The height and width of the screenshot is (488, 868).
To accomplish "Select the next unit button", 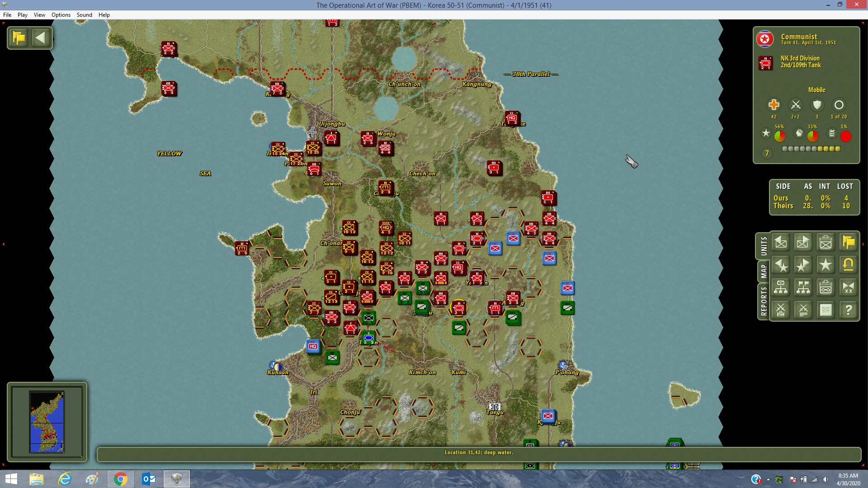I will click(x=803, y=243).
